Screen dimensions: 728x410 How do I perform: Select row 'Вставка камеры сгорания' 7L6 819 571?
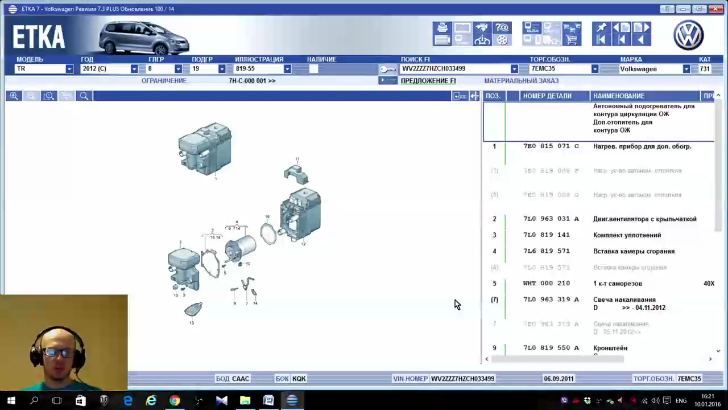[598, 251]
